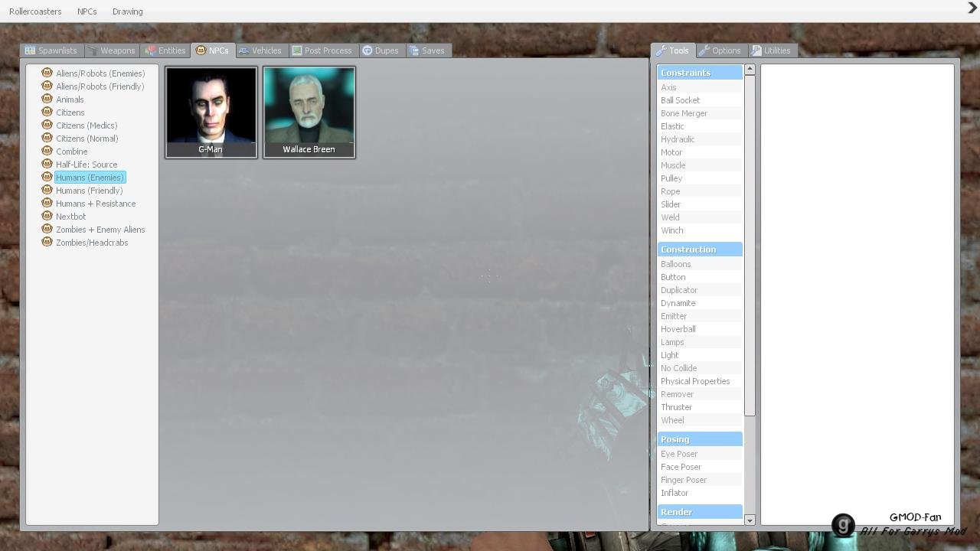980x551 pixels.
Task: Switch to the Weapons tab
Action: click(x=112, y=51)
